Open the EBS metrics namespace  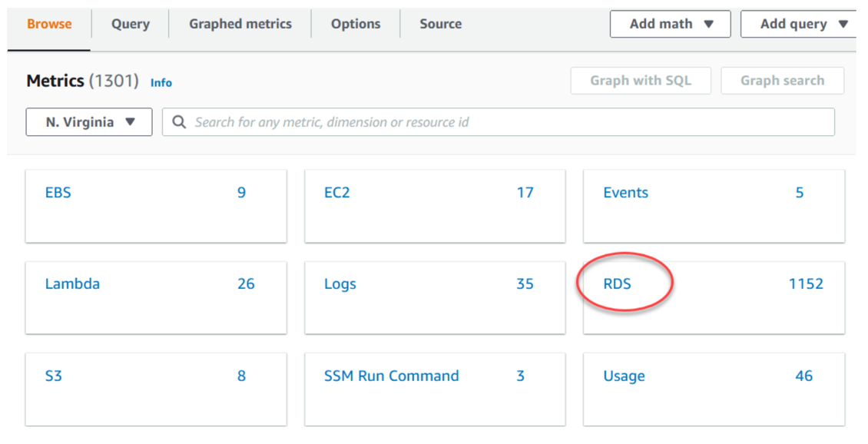coord(59,192)
